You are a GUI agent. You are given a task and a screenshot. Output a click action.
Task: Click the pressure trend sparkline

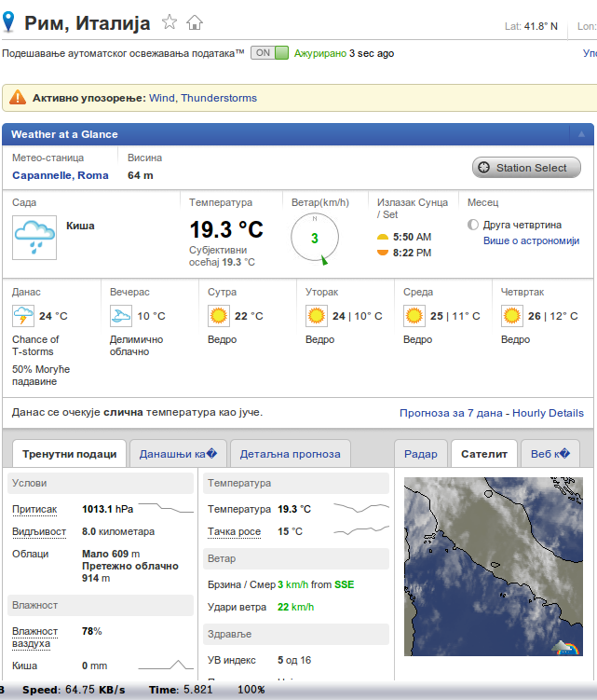coord(166,508)
